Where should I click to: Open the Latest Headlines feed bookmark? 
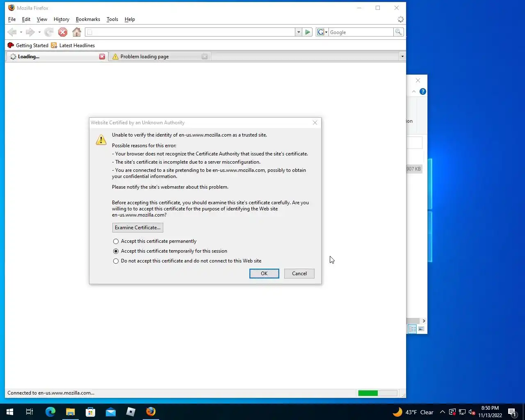pyautogui.click(x=73, y=46)
